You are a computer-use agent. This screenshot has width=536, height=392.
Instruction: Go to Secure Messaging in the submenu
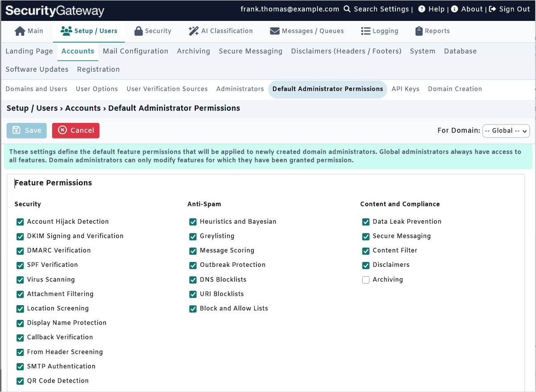[251, 51]
